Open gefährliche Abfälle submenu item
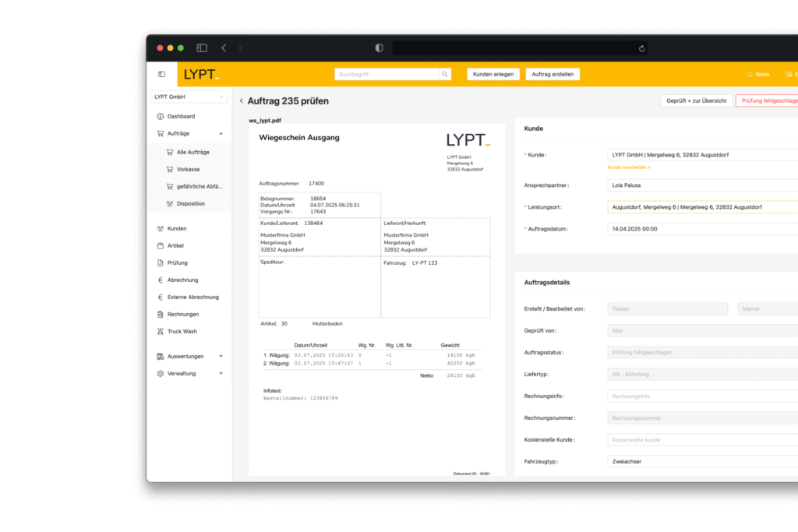798x532 pixels. pyautogui.click(x=199, y=187)
